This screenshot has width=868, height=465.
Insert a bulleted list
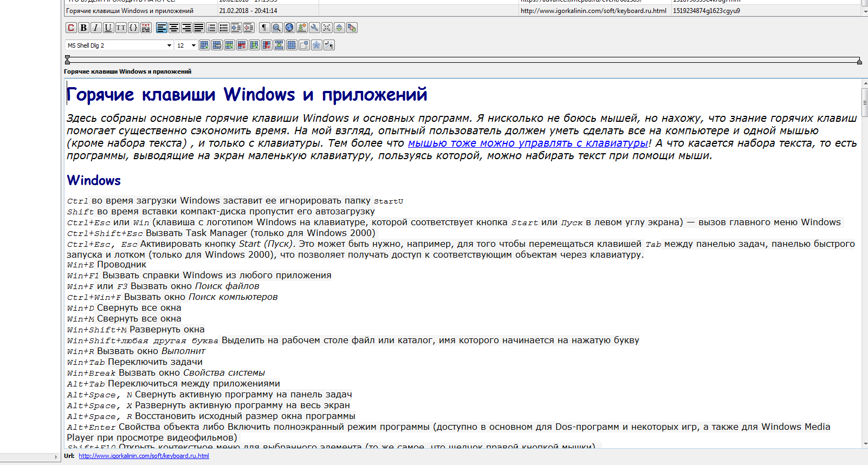224,28
